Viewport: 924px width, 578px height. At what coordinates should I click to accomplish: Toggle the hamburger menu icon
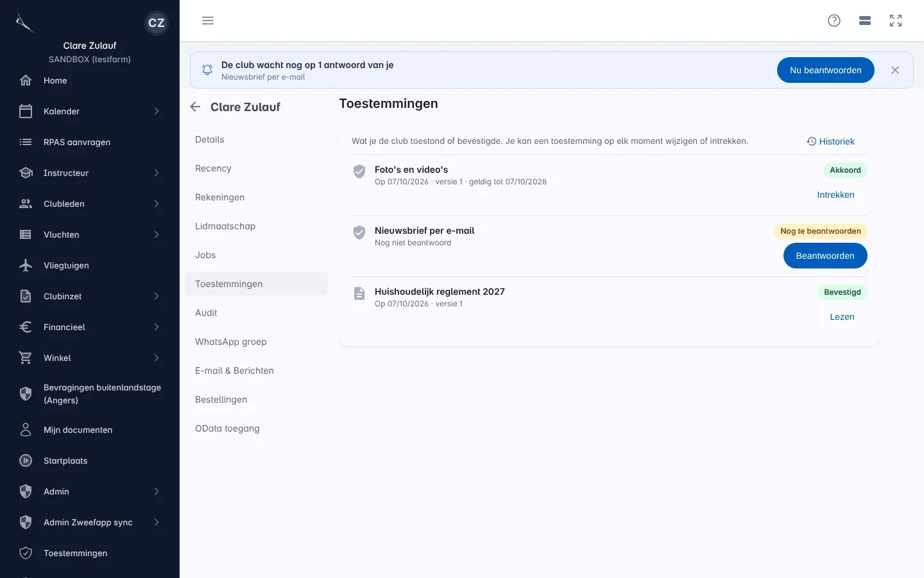(208, 21)
